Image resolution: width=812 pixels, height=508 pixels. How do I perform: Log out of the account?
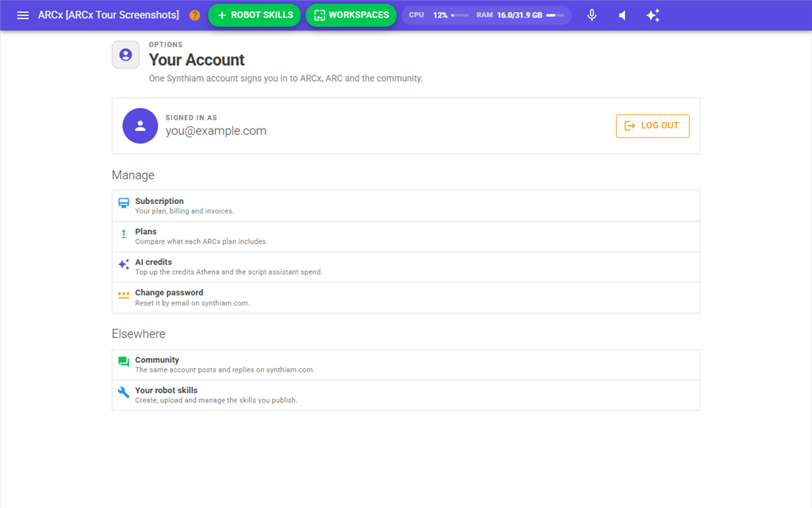coord(653,126)
